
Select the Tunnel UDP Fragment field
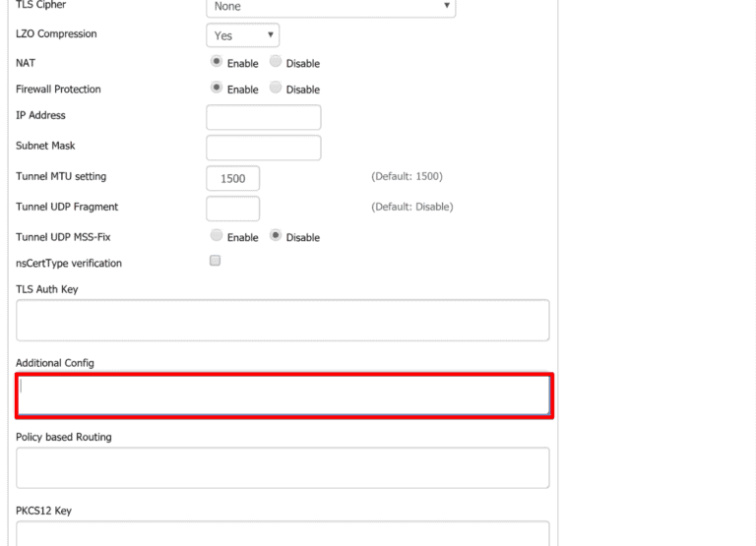(232, 208)
